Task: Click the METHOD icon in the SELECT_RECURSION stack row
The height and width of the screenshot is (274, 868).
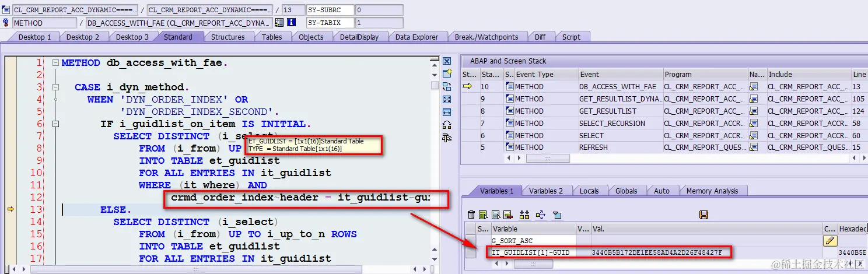Action: [509, 123]
